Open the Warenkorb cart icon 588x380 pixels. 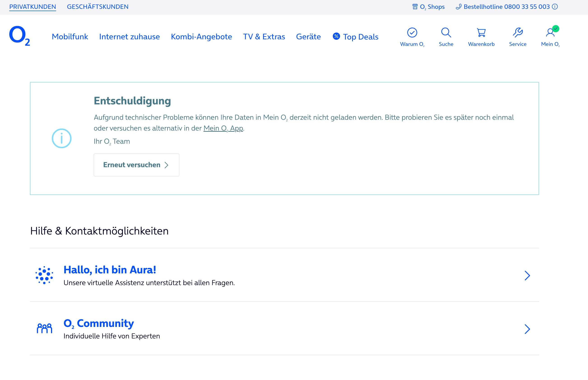pyautogui.click(x=481, y=33)
